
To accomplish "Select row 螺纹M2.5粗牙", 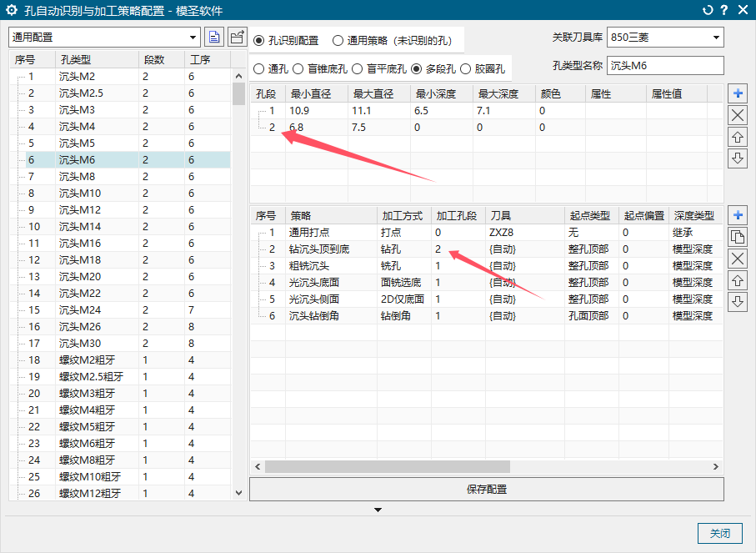I will pyautogui.click(x=120, y=376).
